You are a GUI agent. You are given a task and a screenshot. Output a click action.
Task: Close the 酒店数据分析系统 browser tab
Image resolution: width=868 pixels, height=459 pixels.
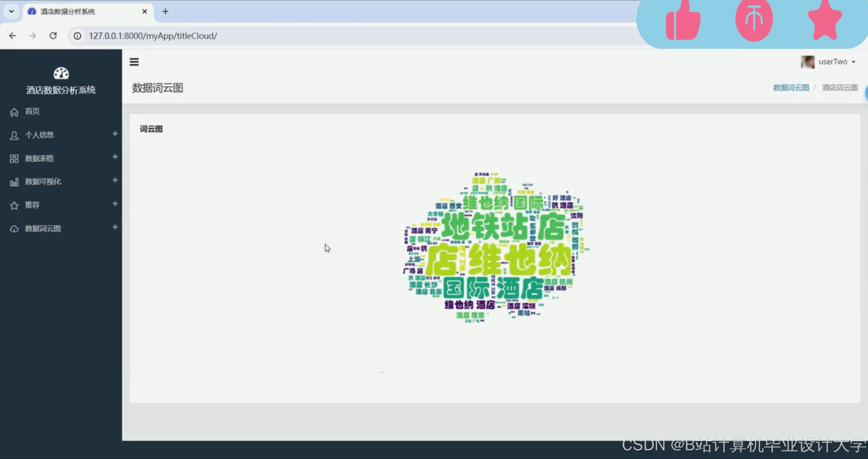pos(145,11)
